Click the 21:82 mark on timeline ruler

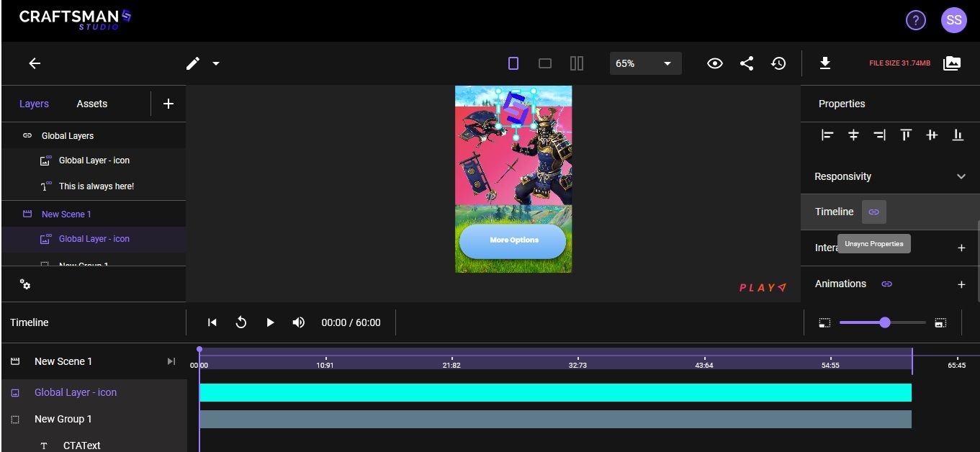point(451,365)
